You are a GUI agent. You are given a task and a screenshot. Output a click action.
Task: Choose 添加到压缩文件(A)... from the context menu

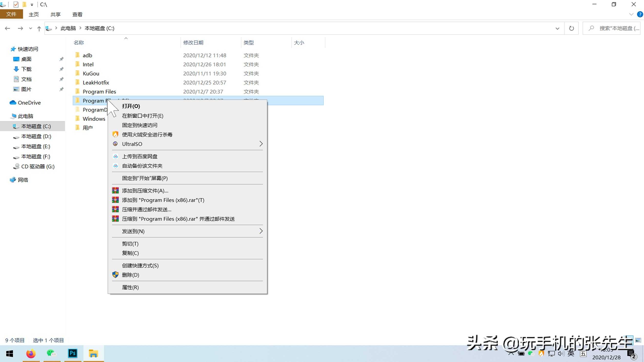[x=188, y=191]
